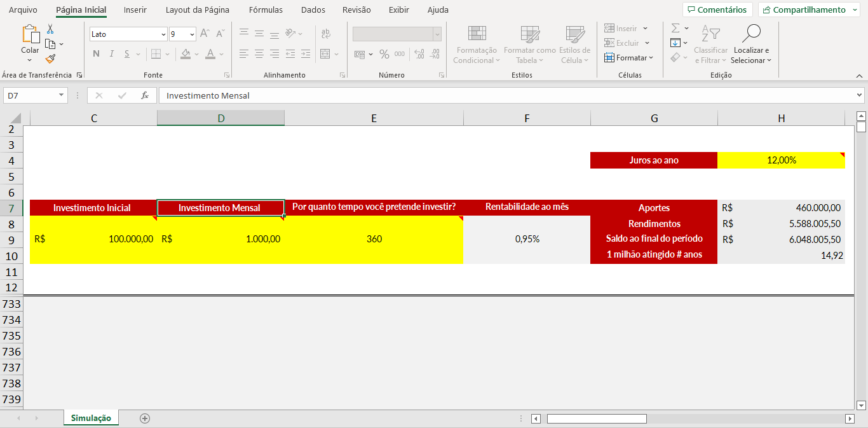
Task: Increase font size with the larger A icon
Action: pos(205,34)
